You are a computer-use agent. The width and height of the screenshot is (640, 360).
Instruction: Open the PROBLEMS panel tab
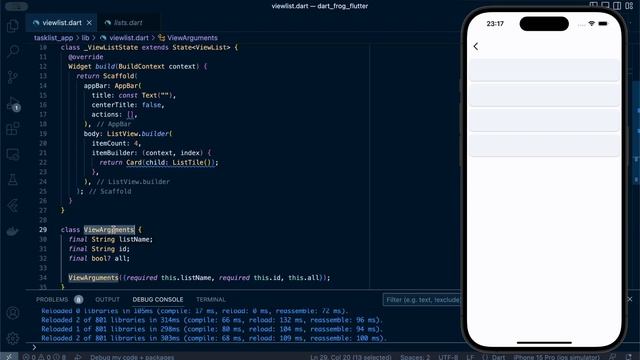pyautogui.click(x=52, y=300)
